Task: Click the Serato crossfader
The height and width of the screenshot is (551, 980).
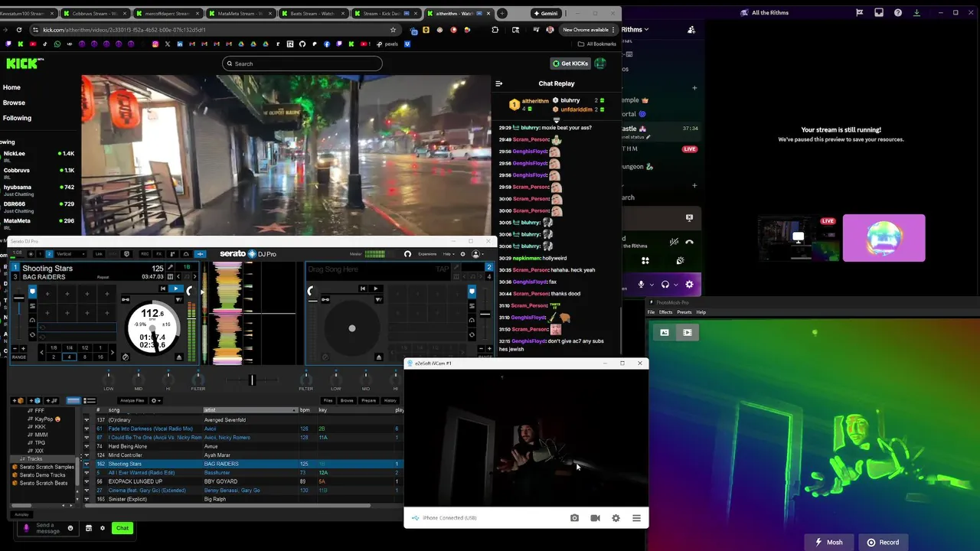Action: (251, 380)
